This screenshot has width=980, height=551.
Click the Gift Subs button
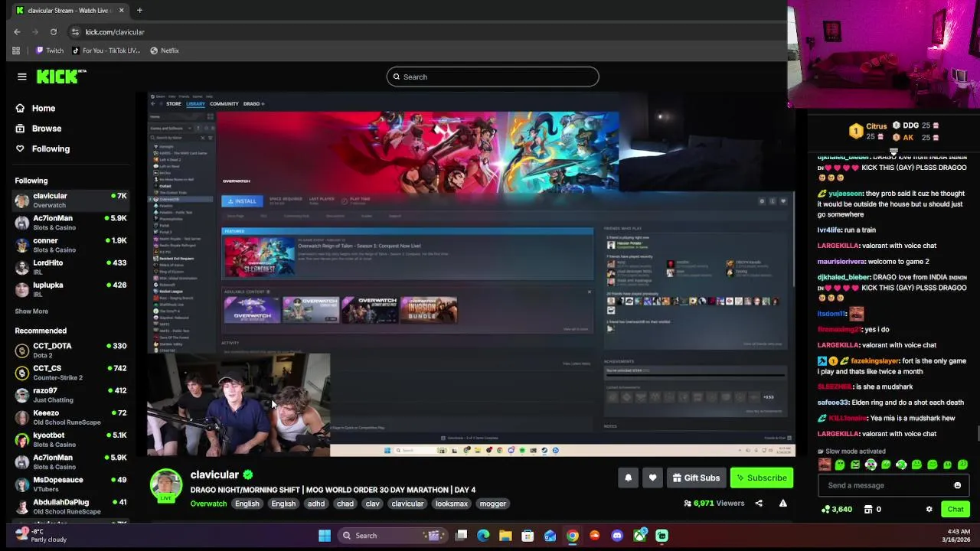(x=696, y=478)
